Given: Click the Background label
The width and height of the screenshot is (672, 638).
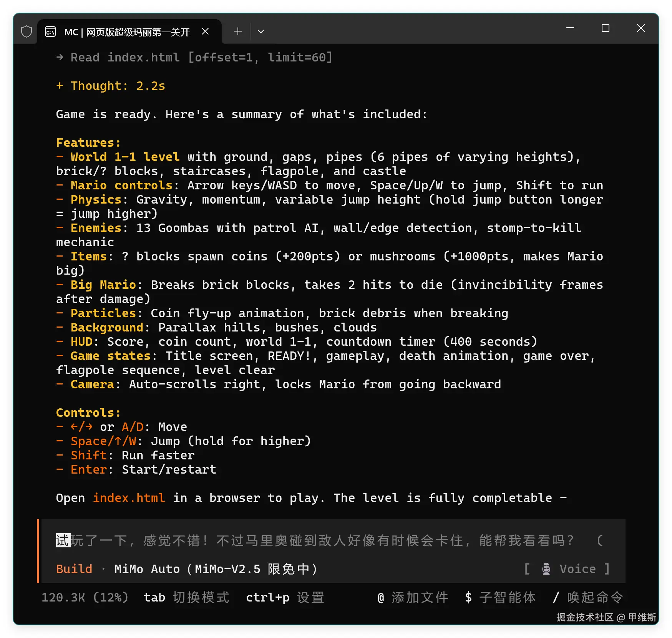Looking at the screenshot, I should click(x=107, y=327).
